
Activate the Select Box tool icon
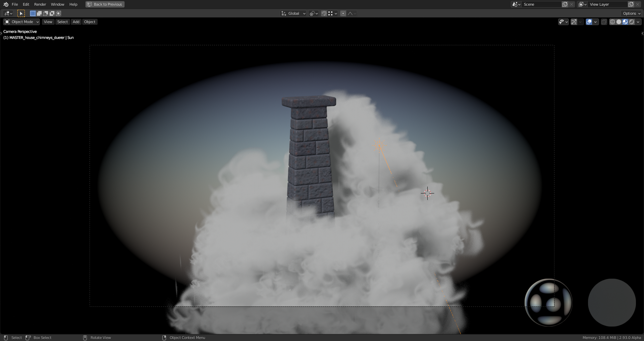click(x=21, y=13)
